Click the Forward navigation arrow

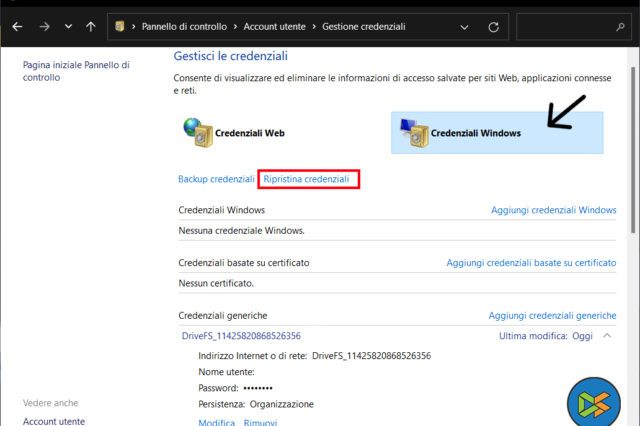tap(43, 25)
